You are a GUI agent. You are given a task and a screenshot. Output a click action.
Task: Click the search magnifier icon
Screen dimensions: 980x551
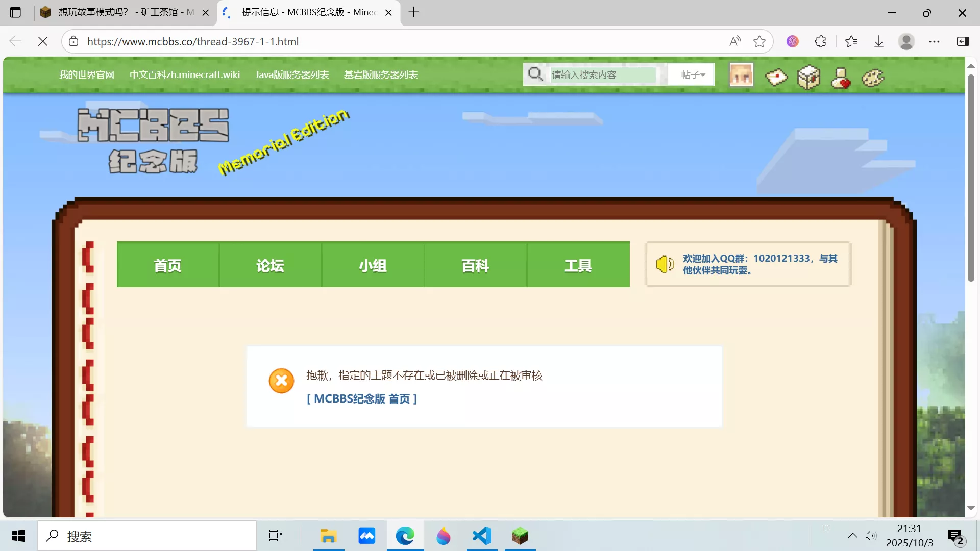(535, 74)
